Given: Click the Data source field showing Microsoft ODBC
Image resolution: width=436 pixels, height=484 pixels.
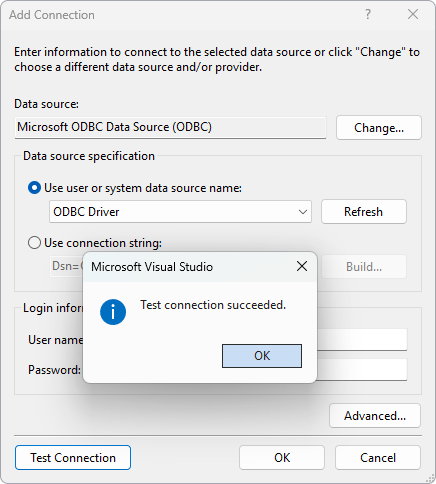Looking at the screenshot, I should [170, 127].
